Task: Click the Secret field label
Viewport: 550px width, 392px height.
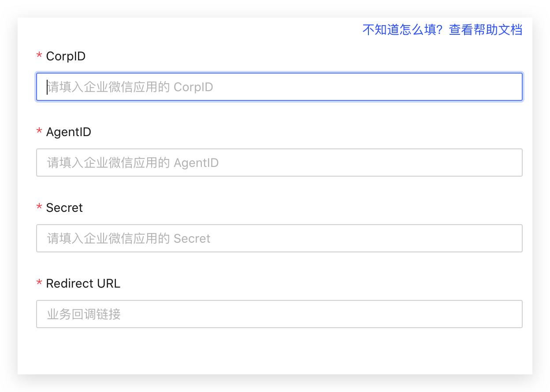Action: tap(64, 208)
